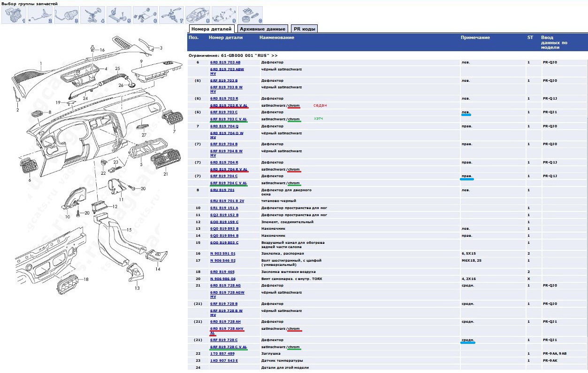Image resolution: width=588 pixels, height=373 pixels.
Task: Open part link 1T0 857 489
Action: (x=222, y=353)
